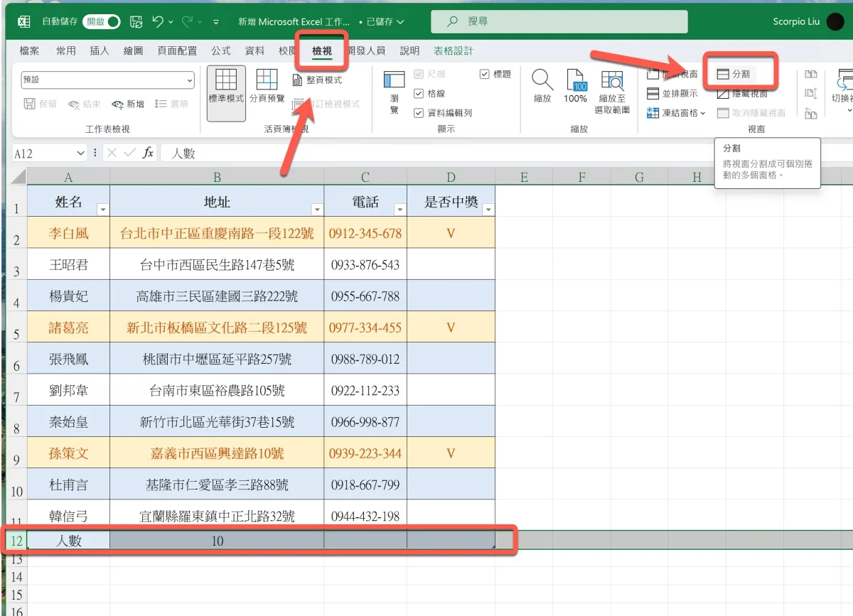This screenshot has height=616, width=853.
Task: Set zoom to 100% icon
Action: 575,80
